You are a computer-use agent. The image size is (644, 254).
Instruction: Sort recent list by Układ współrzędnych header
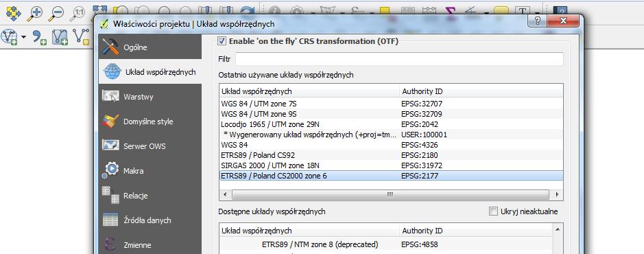309,91
